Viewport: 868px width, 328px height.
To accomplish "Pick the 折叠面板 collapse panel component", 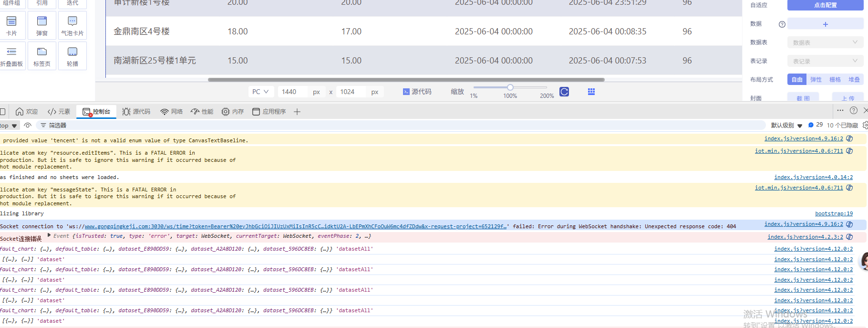I will [x=11, y=56].
